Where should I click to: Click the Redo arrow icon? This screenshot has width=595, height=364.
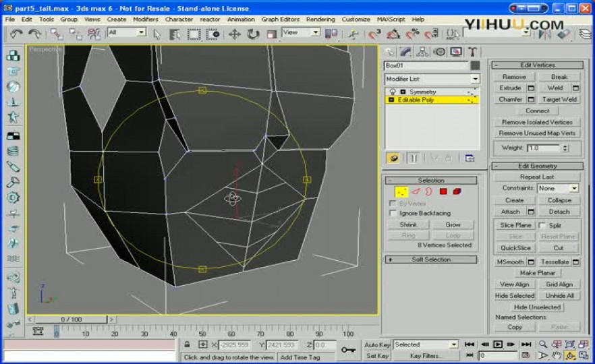tap(35, 34)
